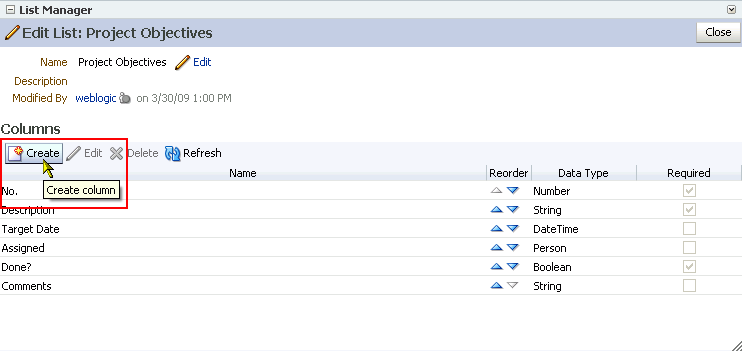Toggle the Required checkbox for No. row

[689, 191]
